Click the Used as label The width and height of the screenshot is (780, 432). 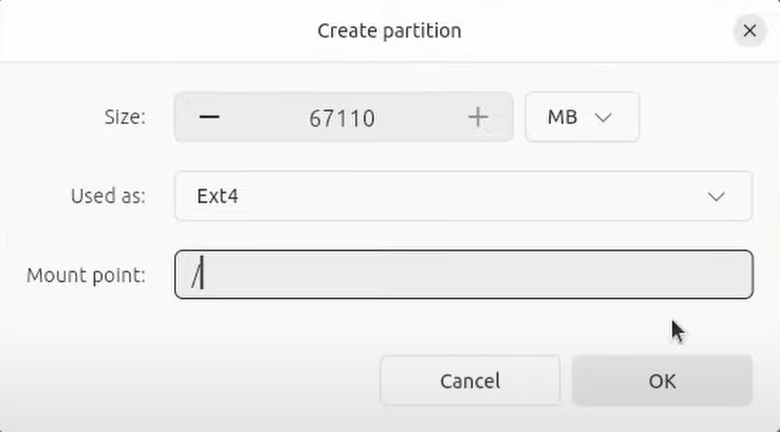(x=107, y=196)
